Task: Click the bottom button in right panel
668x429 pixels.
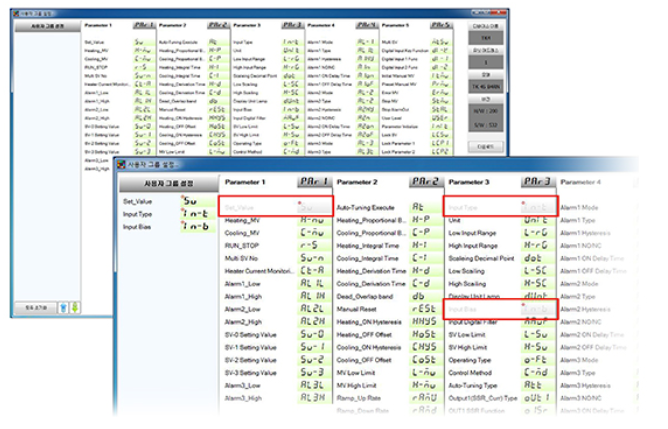Action: point(484,144)
